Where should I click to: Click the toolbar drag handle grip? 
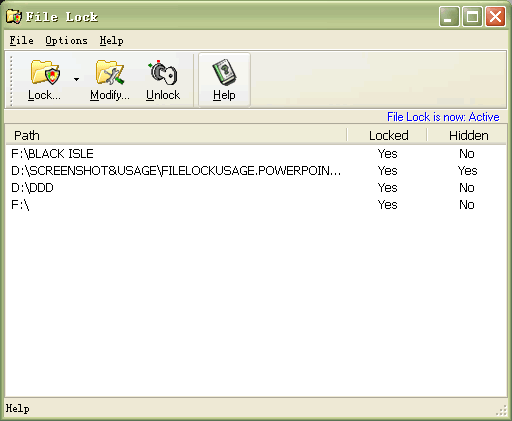tap(11, 80)
